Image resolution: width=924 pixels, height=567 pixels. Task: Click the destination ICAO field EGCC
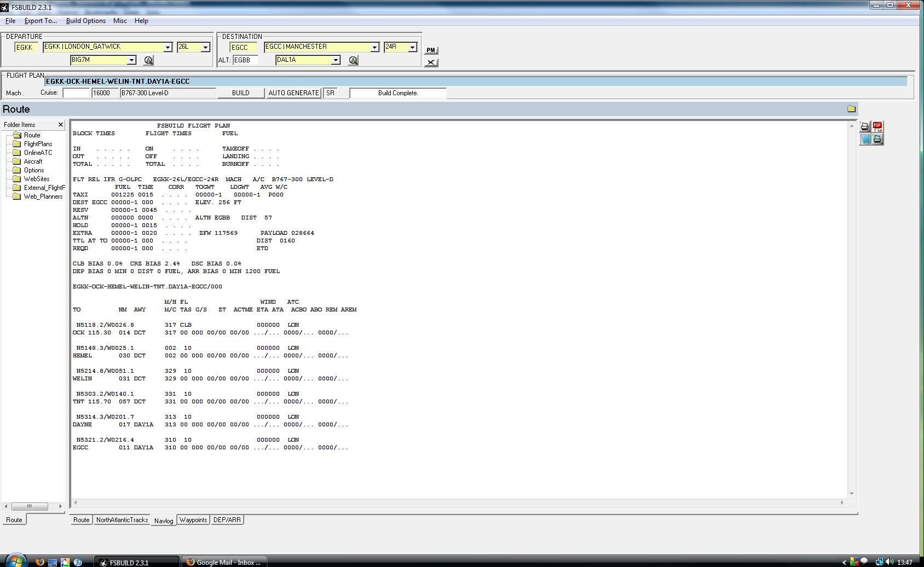point(243,48)
